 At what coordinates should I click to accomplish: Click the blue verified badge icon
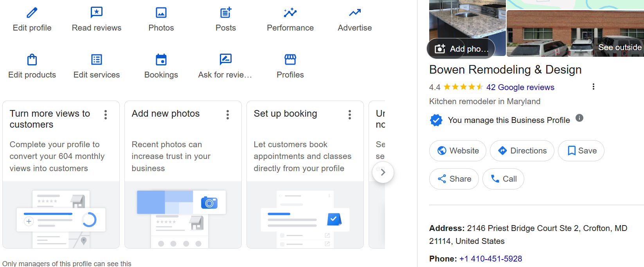pos(436,120)
